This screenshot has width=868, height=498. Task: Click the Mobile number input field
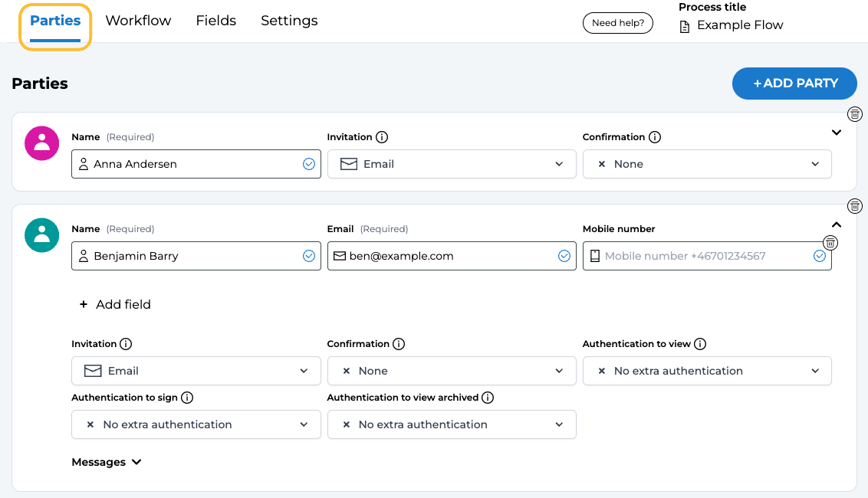pos(698,256)
